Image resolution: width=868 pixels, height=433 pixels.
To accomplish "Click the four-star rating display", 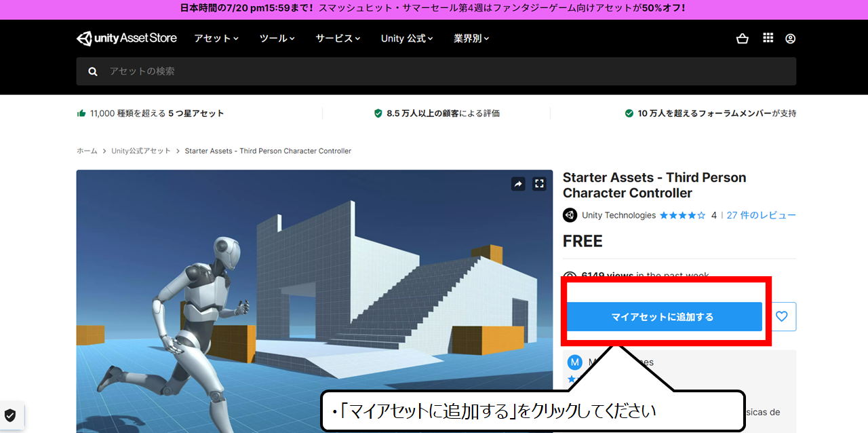I will [683, 215].
